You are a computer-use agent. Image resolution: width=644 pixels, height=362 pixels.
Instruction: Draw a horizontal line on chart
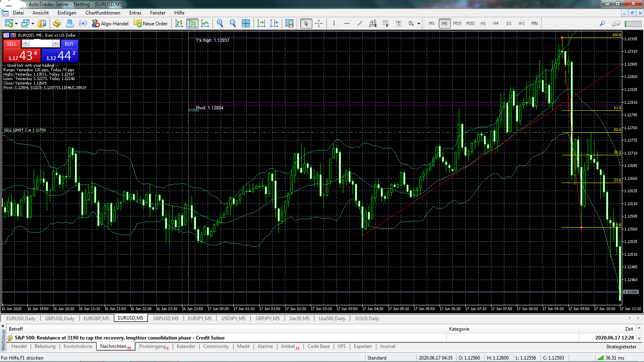(x=347, y=23)
